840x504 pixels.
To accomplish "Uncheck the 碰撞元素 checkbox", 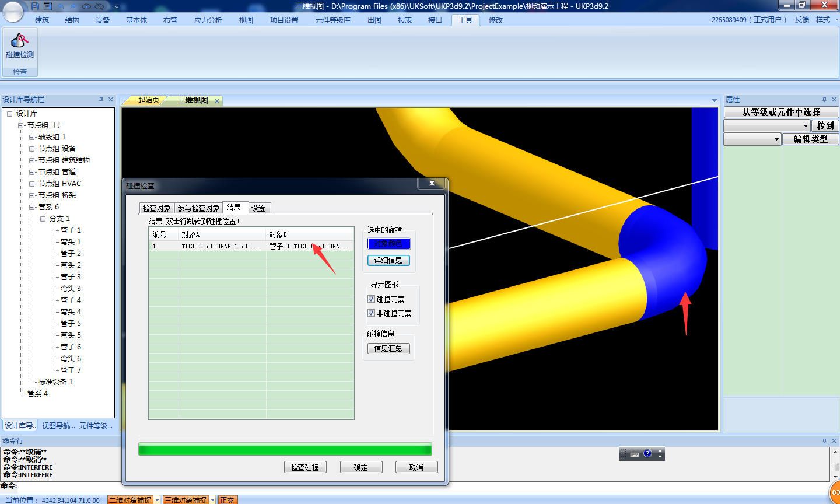I will (371, 299).
